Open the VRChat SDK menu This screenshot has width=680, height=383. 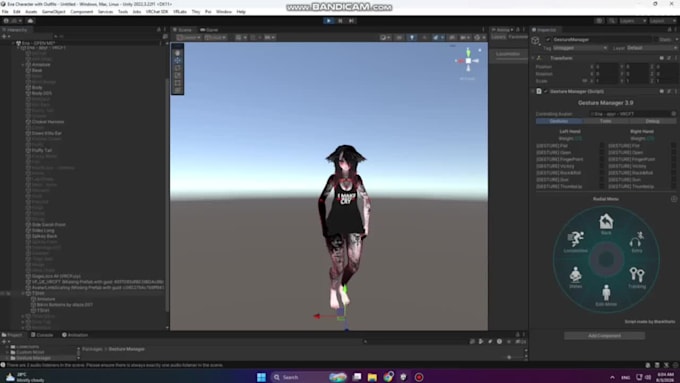(x=157, y=12)
